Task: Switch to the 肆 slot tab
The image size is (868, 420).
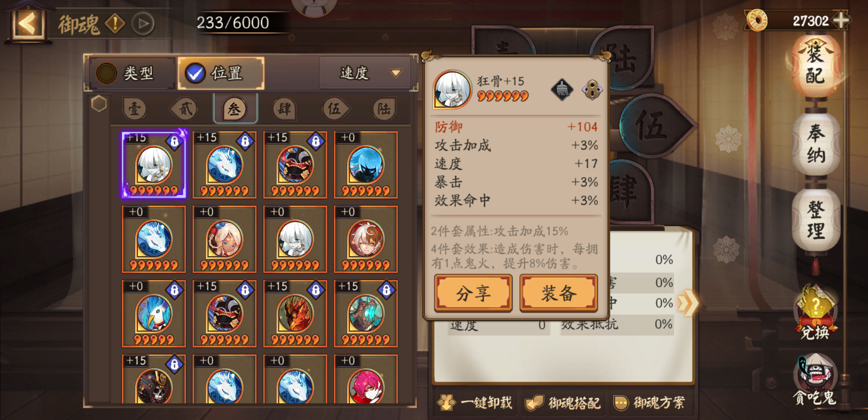Action: [284, 108]
